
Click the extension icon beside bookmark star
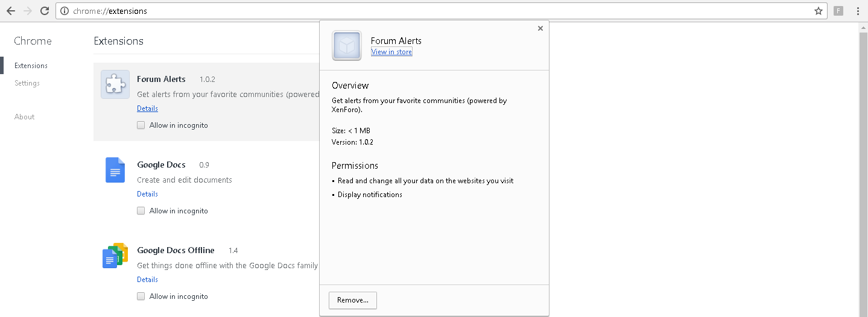pos(838,11)
